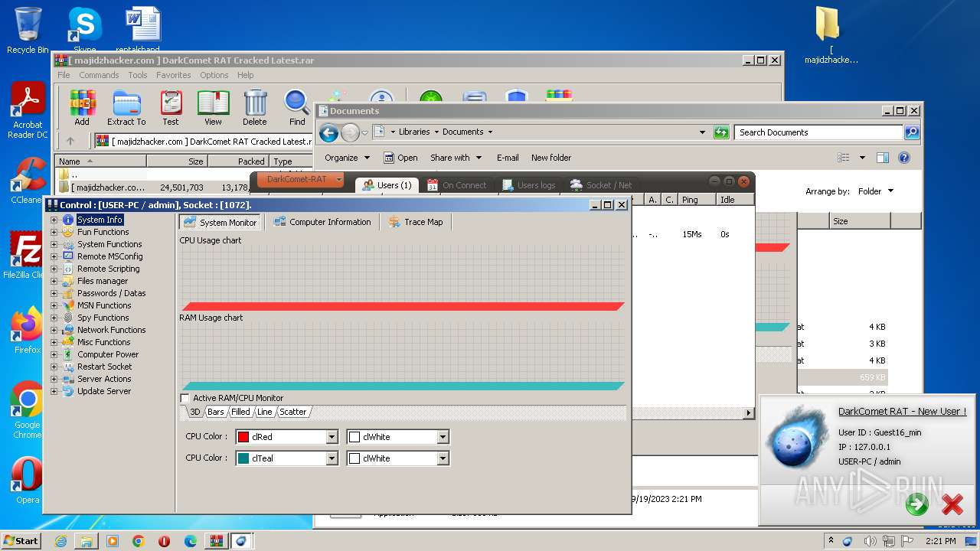Open Google Chrome desktop shortcut
Viewport: 980px width, 551px height.
coord(28,410)
